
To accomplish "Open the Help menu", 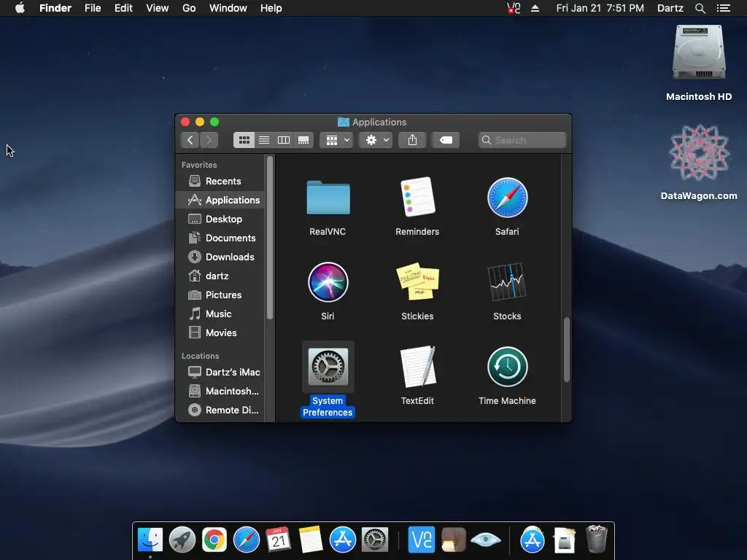I will (271, 8).
